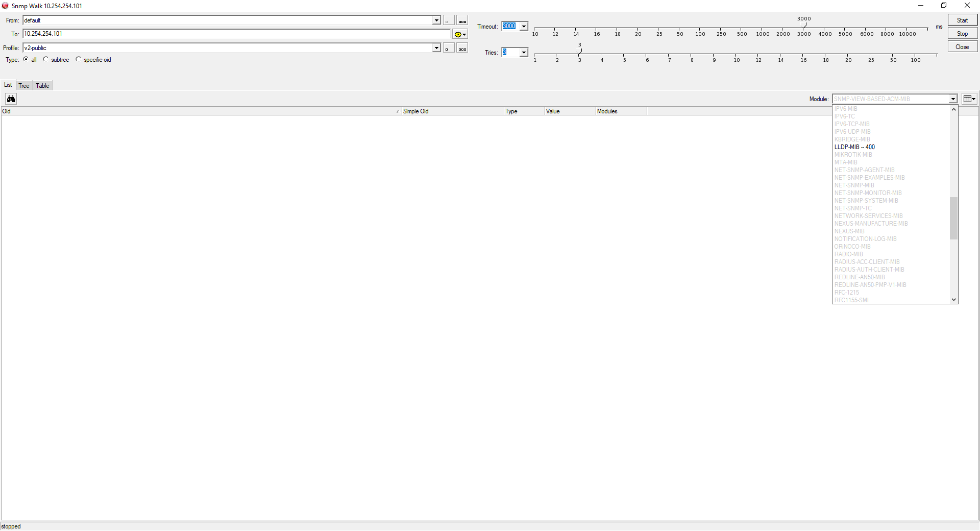This screenshot has height=531, width=980.
Task: Start the SNMP walk
Action: pyautogui.click(x=963, y=20)
